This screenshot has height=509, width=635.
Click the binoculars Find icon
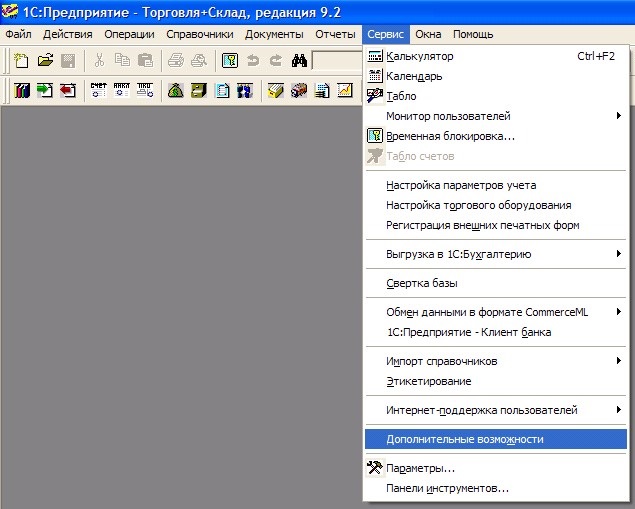click(299, 61)
